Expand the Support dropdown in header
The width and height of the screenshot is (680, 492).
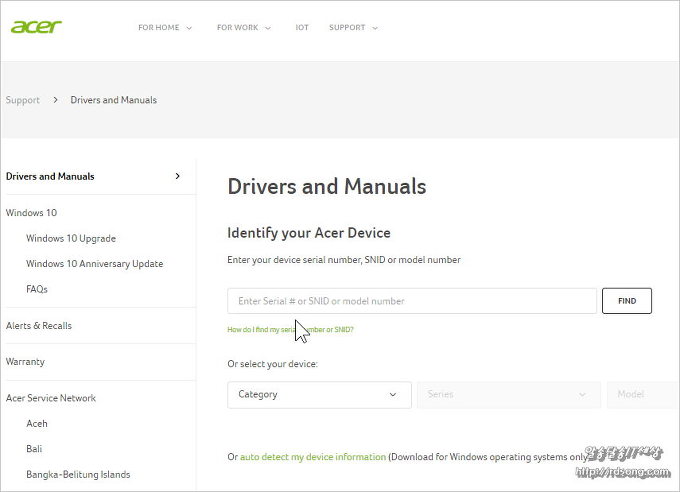(x=353, y=28)
